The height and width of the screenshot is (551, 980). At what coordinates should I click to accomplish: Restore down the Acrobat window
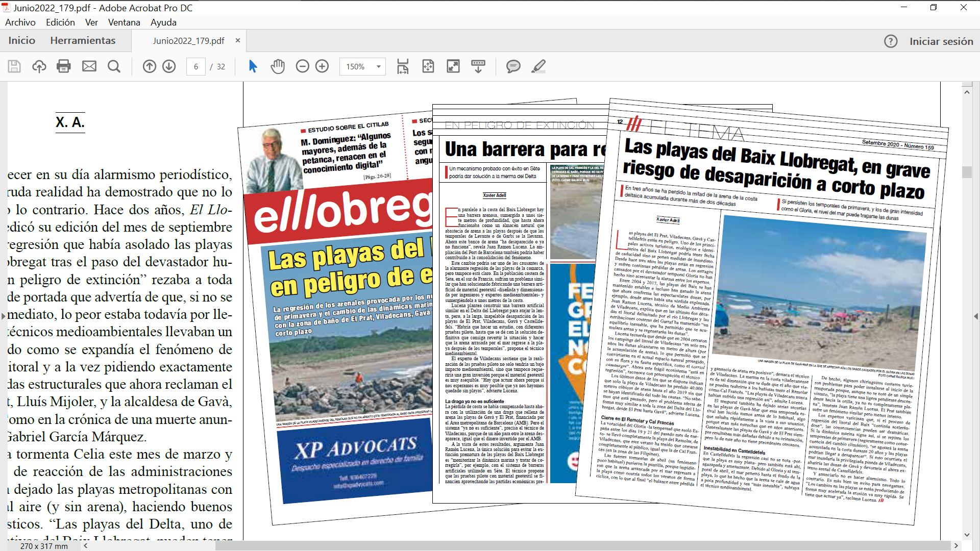(x=934, y=7)
